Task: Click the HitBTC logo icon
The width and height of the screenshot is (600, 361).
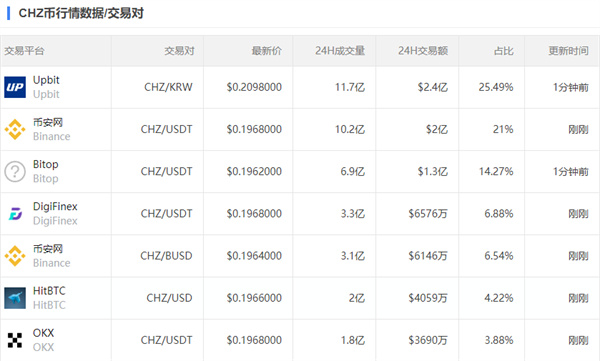Action: tap(15, 298)
